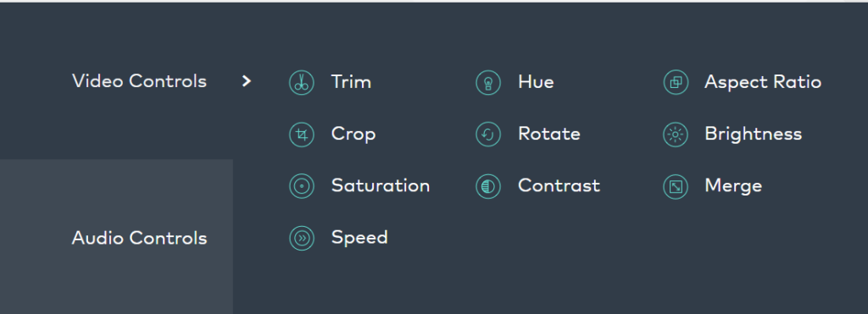Select the Video Controls menu item

click(140, 81)
